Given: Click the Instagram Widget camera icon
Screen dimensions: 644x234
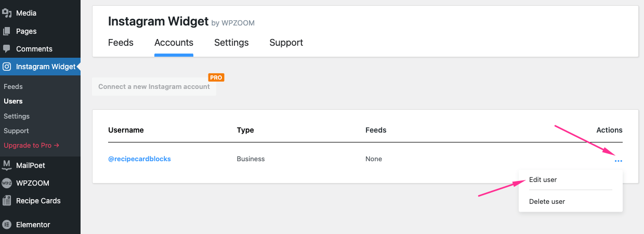Looking at the screenshot, I should [x=7, y=67].
